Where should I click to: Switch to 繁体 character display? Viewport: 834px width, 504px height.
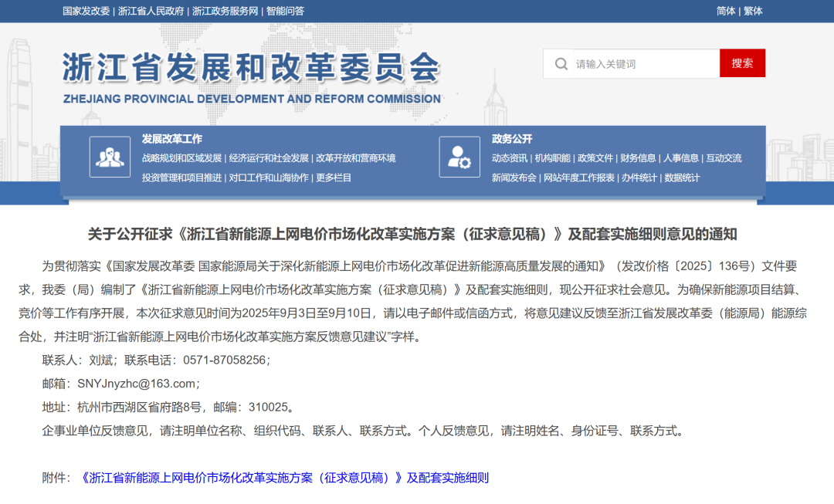[x=752, y=12]
